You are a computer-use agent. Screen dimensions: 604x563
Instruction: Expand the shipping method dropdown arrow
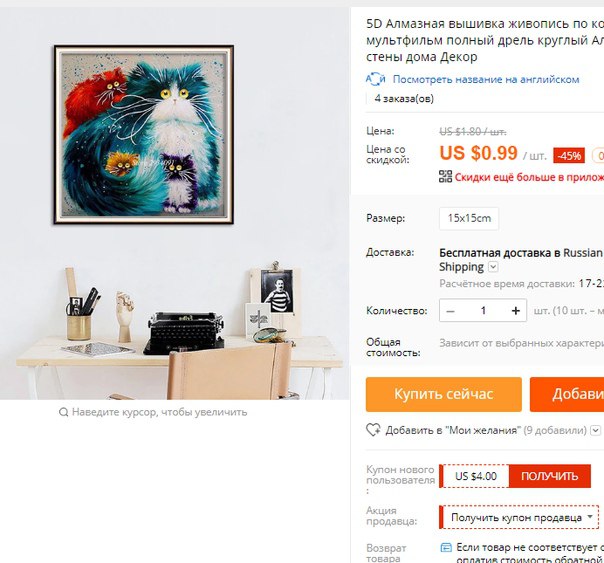(x=493, y=267)
